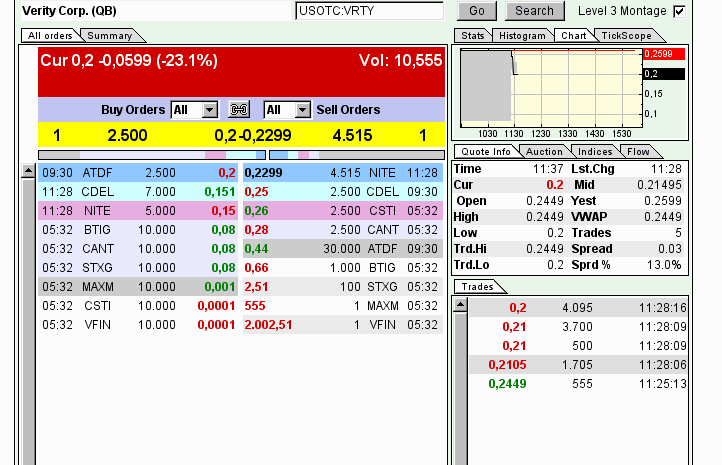Open the Indices tab
Screen dimensions: 722x465
(x=595, y=151)
